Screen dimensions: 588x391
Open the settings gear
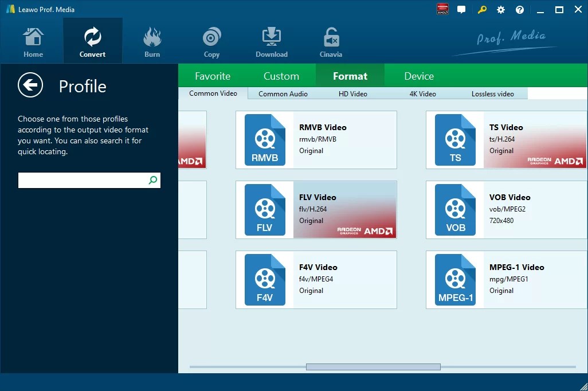tap(500, 9)
